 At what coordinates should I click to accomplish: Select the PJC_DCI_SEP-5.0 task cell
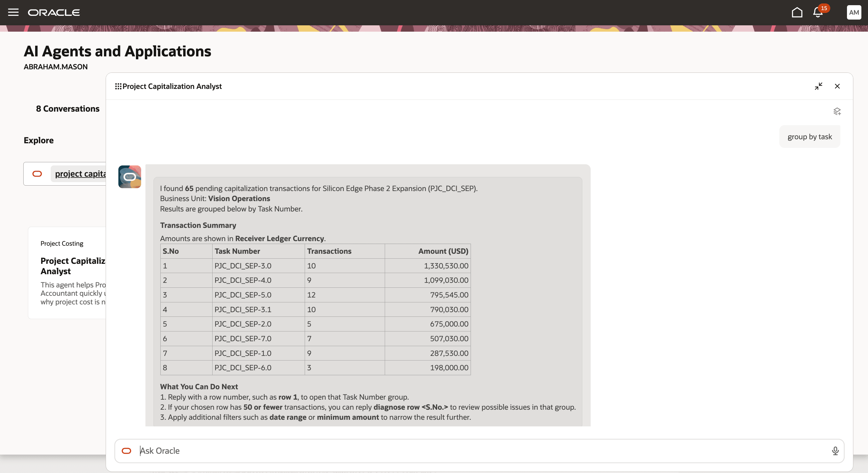click(258, 295)
